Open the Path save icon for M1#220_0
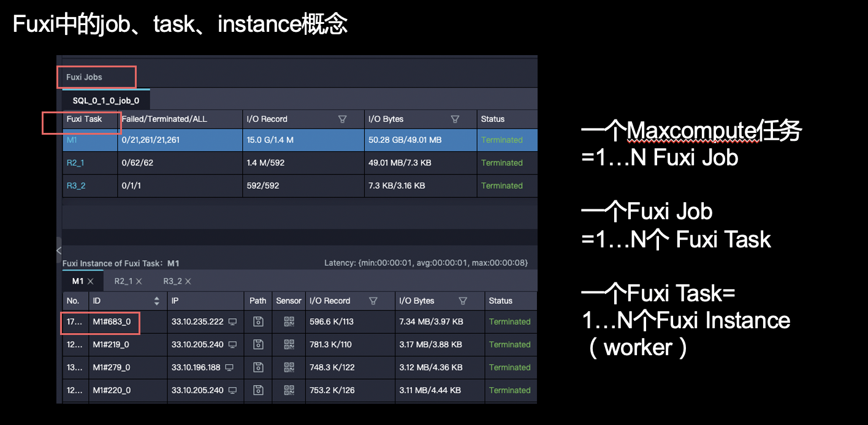This screenshot has width=868, height=425. (258, 390)
